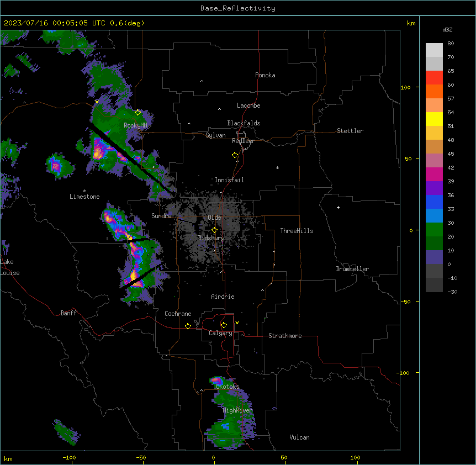This screenshot has width=476, height=465.
Task: Click the 80 value atop the dBZ legend
Action: 451,44
